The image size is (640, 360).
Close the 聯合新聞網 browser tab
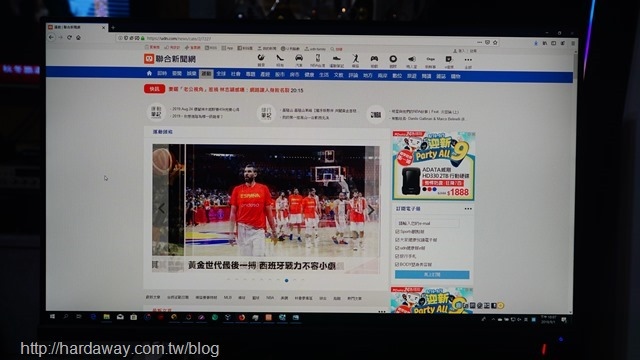[104, 27]
